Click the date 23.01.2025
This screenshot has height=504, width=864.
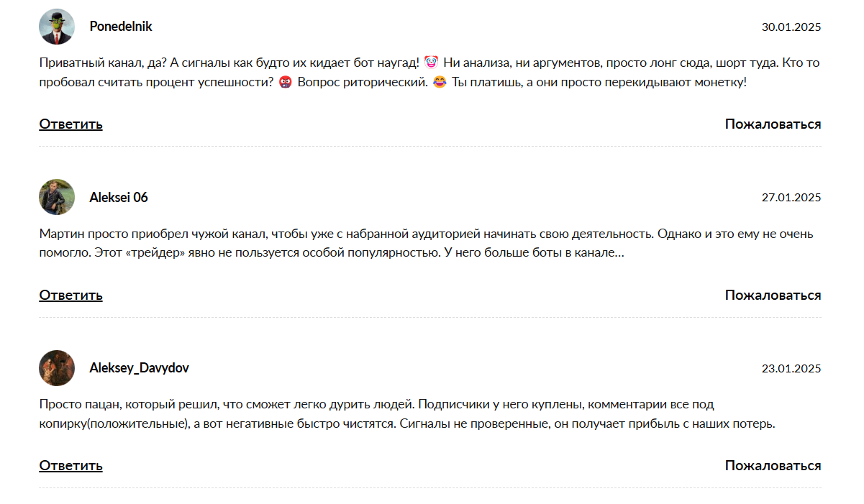coord(791,369)
